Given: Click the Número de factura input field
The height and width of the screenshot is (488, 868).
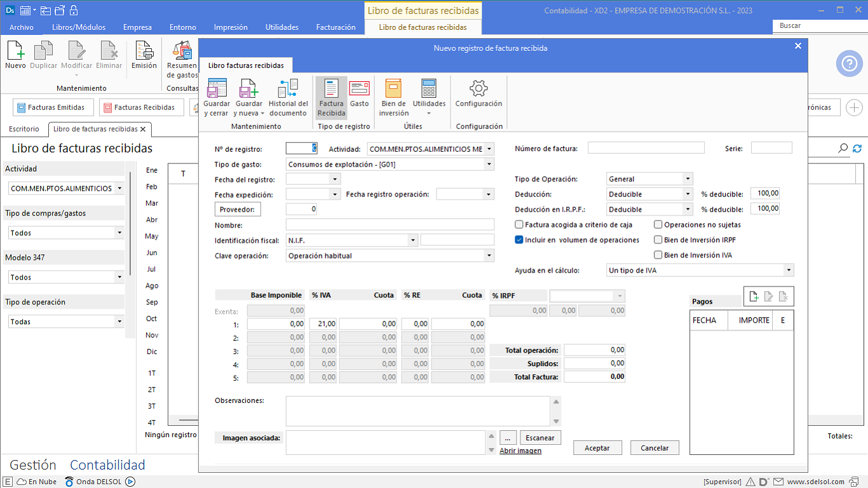Looking at the screenshot, I should [x=646, y=148].
